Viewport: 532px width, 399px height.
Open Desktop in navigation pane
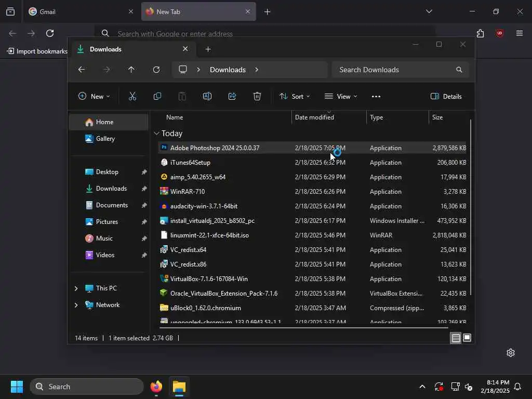(109, 172)
